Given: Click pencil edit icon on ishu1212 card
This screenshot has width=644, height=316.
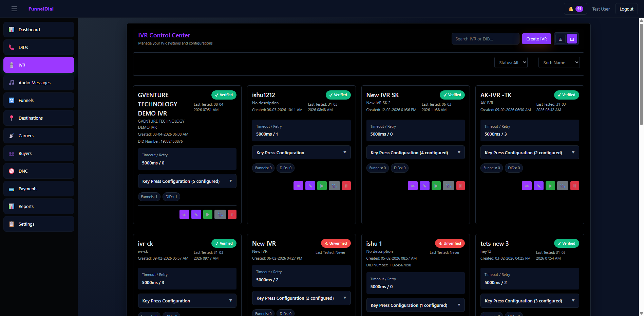Looking at the screenshot, I should (x=310, y=186).
